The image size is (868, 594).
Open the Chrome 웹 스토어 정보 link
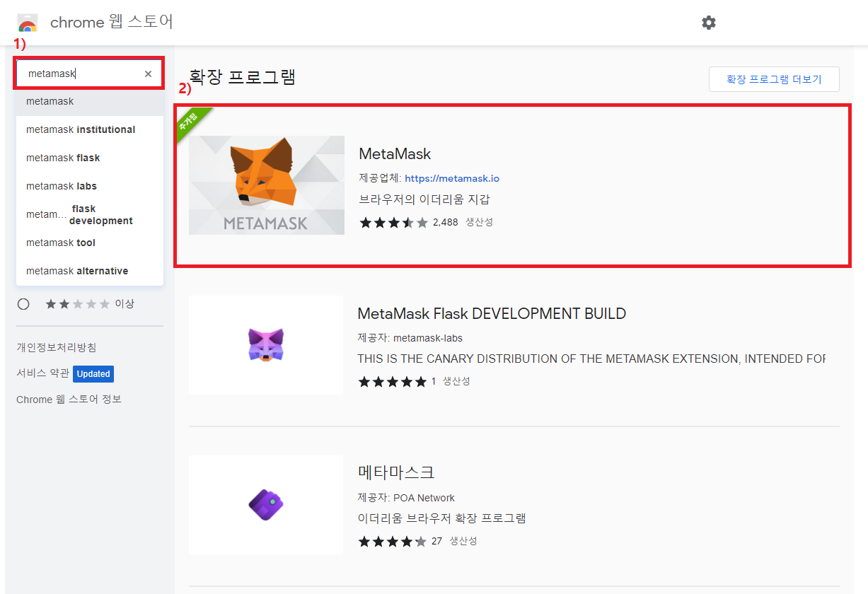(69, 400)
